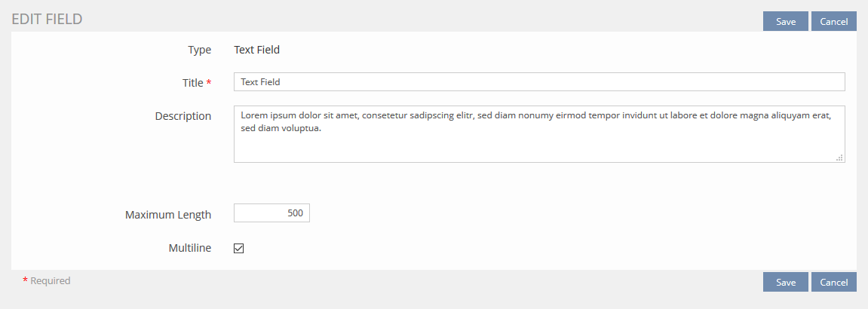868x309 pixels.
Task: Click the Title field label
Action: (x=192, y=83)
